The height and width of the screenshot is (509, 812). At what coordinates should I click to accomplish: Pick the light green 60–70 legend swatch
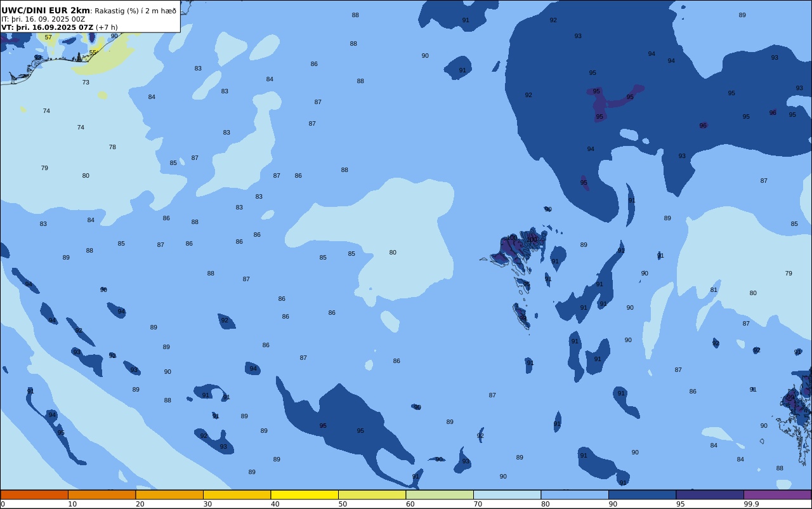point(440,494)
